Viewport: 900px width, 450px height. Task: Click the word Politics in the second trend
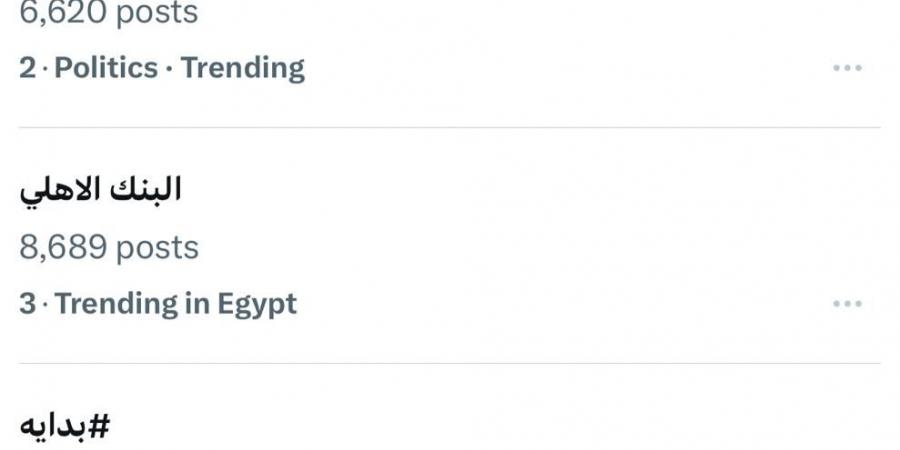click(x=106, y=68)
